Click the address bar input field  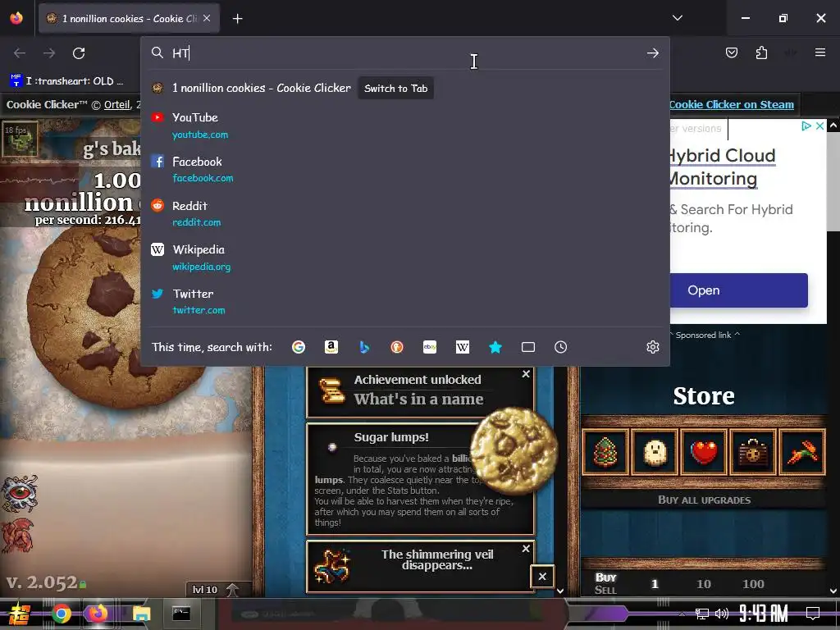[x=405, y=53]
